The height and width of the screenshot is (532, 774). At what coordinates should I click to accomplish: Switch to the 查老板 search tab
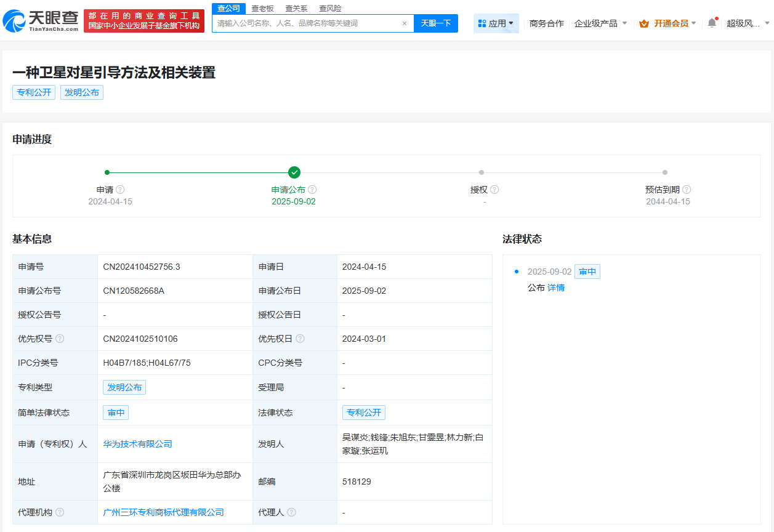coord(261,8)
